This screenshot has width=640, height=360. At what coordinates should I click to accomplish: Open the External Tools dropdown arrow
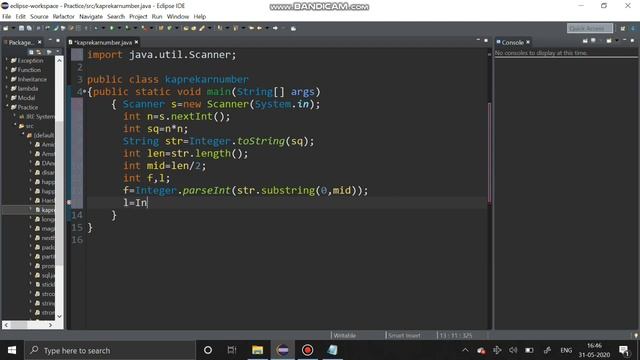click(151, 28)
